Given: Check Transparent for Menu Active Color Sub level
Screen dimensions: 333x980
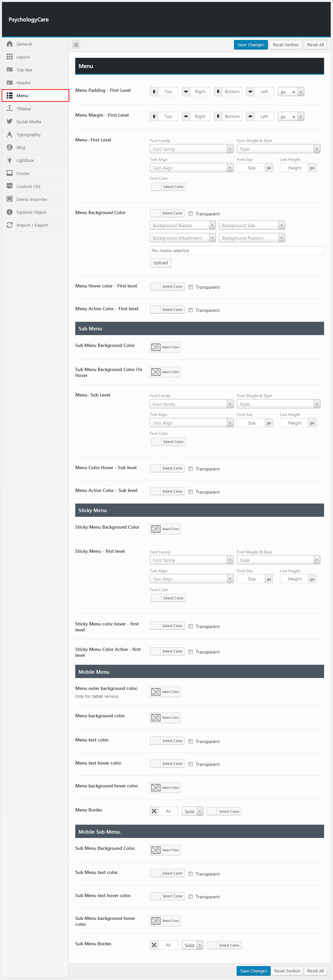Looking at the screenshot, I should point(191,492).
